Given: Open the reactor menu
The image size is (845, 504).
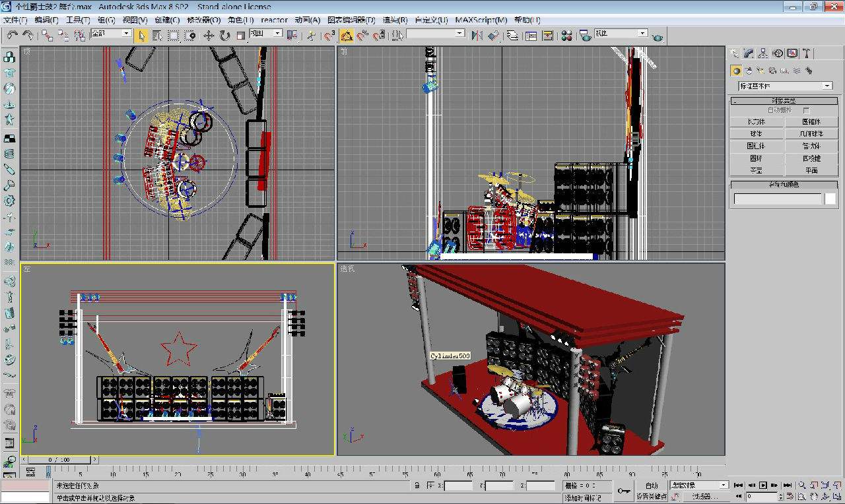Looking at the screenshot, I should pyautogui.click(x=273, y=20).
